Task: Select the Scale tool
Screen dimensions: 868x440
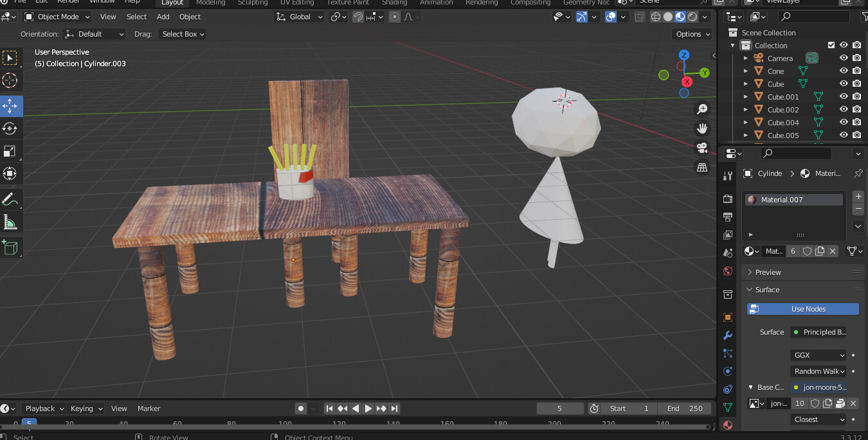Action: click(x=10, y=151)
